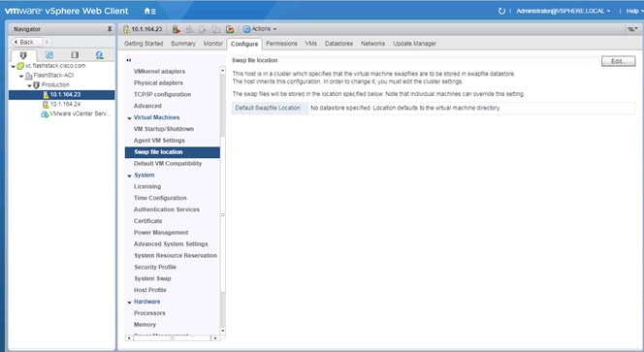This screenshot has height=352, width=644.
Task: Open TCP/IP configuration
Action: click(162, 94)
